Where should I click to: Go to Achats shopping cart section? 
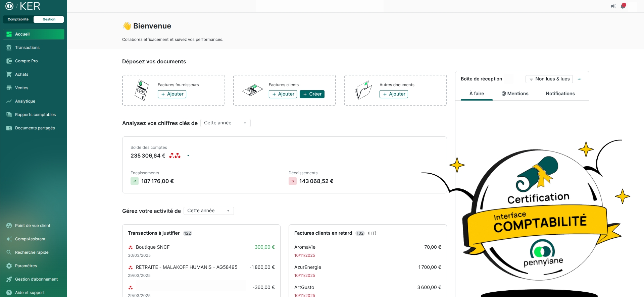pyautogui.click(x=21, y=74)
